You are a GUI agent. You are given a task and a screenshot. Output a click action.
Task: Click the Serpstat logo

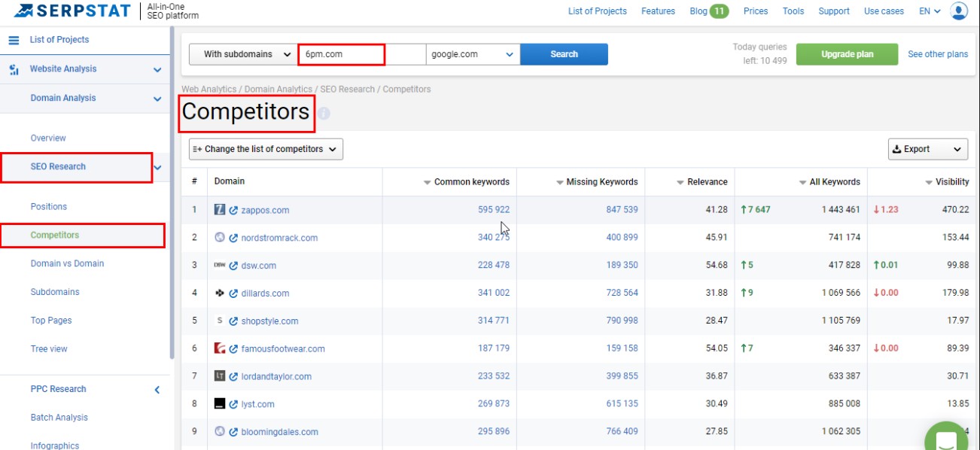[x=72, y=11]
